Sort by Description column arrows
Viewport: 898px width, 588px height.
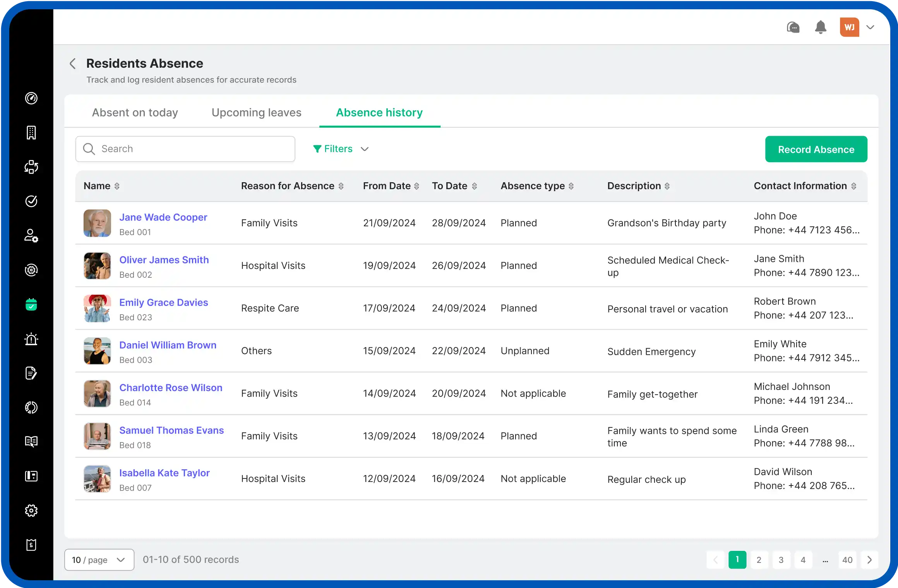click(667, 186)
